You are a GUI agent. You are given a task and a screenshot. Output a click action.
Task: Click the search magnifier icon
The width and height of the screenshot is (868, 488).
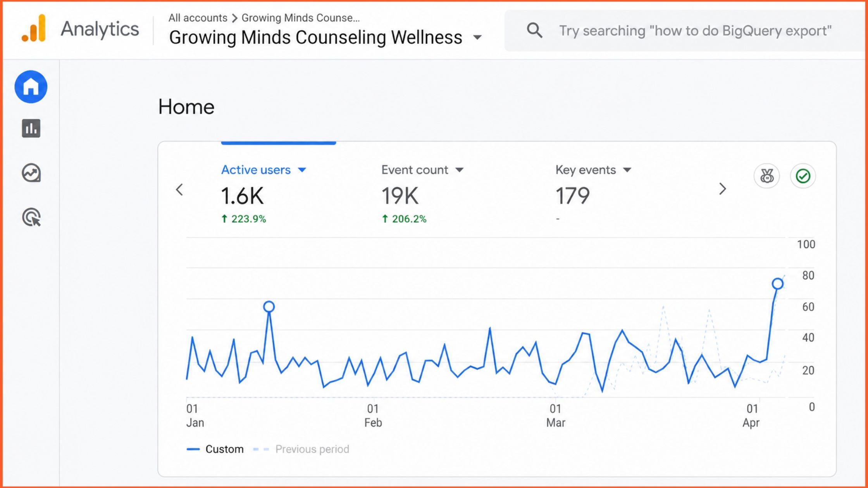click(x=534, y=30)
